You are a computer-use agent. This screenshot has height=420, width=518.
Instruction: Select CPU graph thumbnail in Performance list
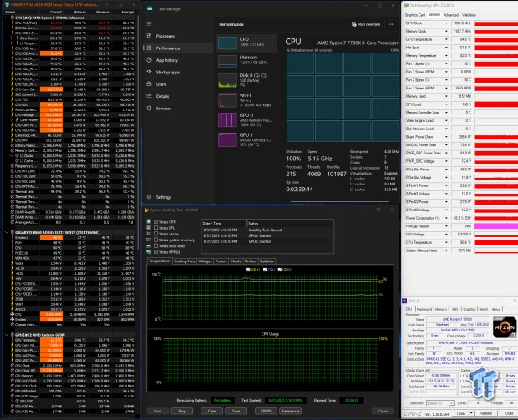tap(227, 43)
